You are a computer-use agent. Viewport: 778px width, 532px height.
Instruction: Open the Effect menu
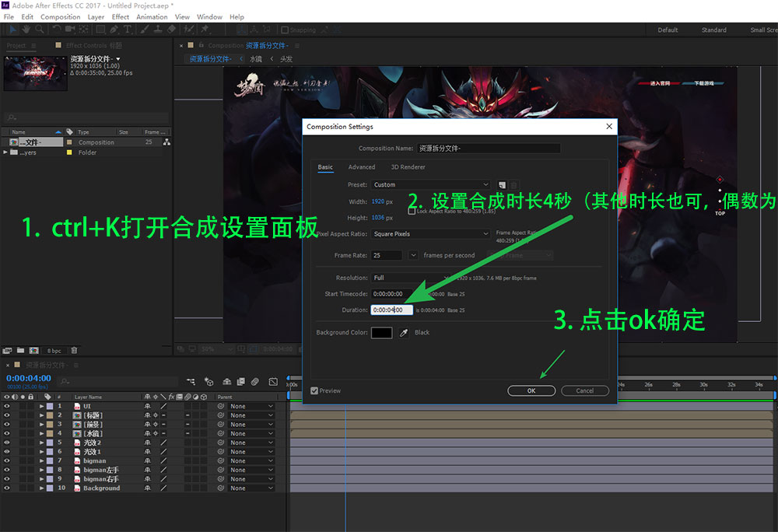[x=120, y=17]
